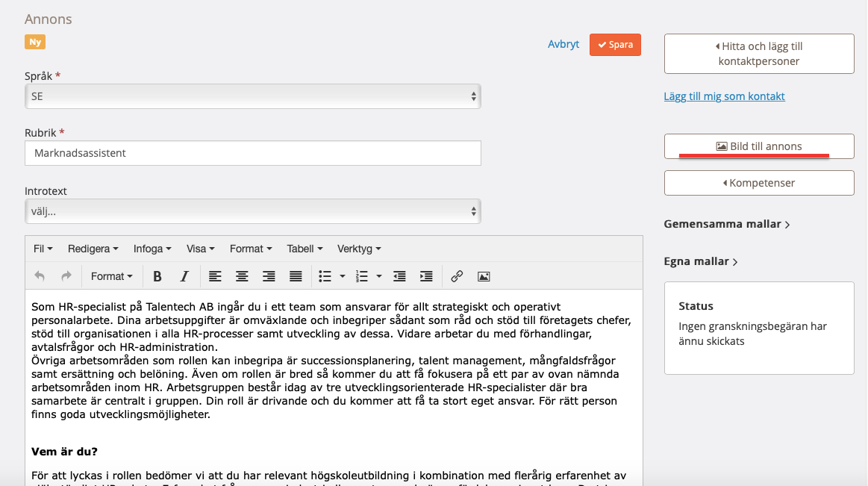Insert an image into the editor
Viewport: 868px width, 486px height.
pos(484,276)
